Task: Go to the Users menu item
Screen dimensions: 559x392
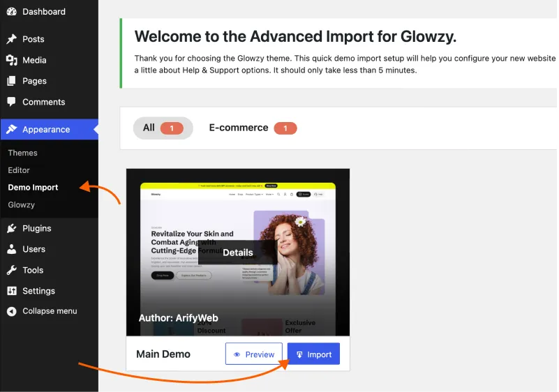Action: (x=49, y=249)
